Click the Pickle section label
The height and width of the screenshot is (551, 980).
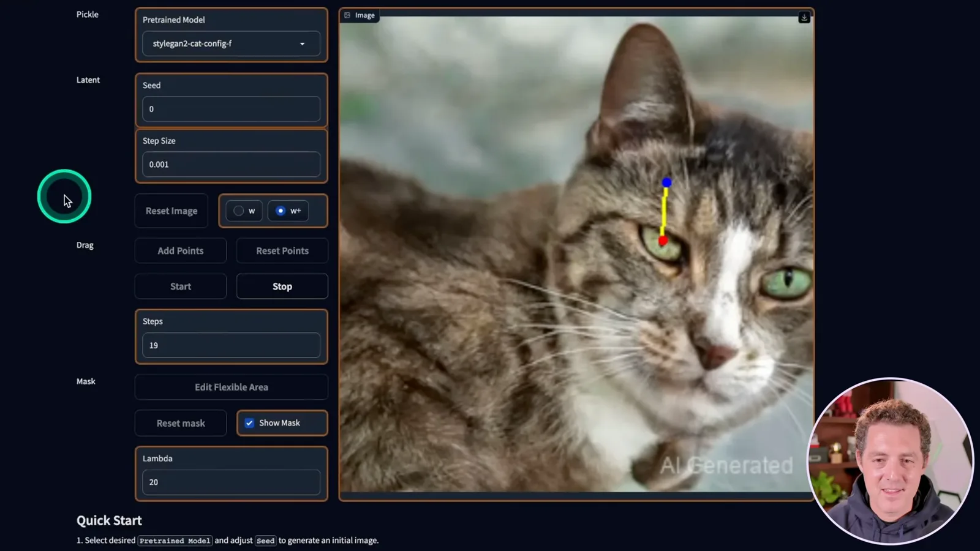(x=88, y=14)
